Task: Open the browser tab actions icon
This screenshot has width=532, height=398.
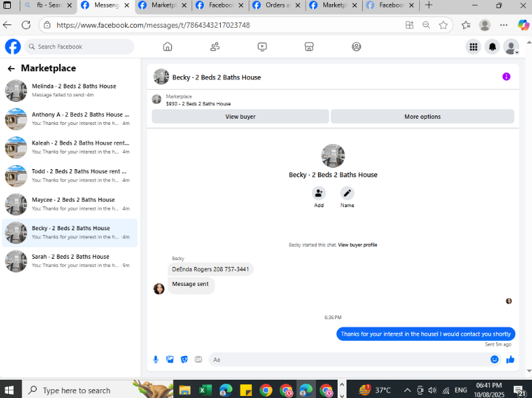Action: coord(7,5)
